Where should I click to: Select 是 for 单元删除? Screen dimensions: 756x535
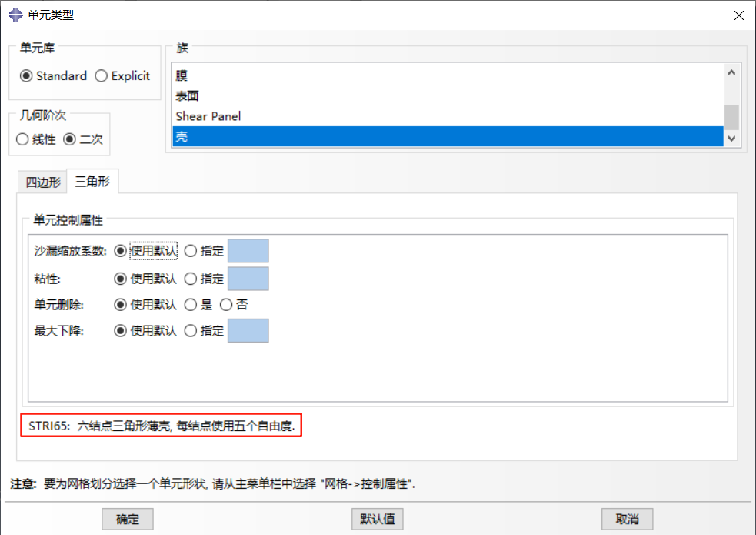[x=191, y=304]
